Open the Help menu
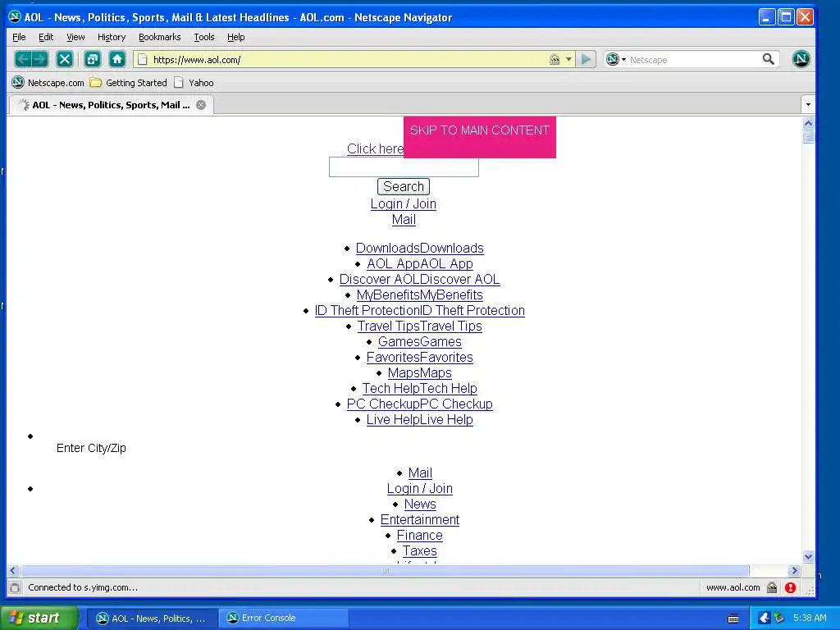Viewport: 840px width, 630px height. click(235, 37)
